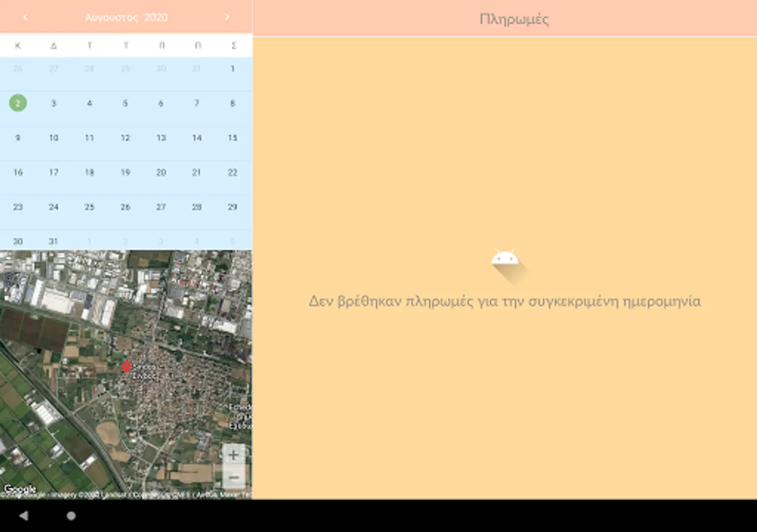This screenshot has width=757, height=532.
Task: Click the no payments found message
Action: point(504,301)
